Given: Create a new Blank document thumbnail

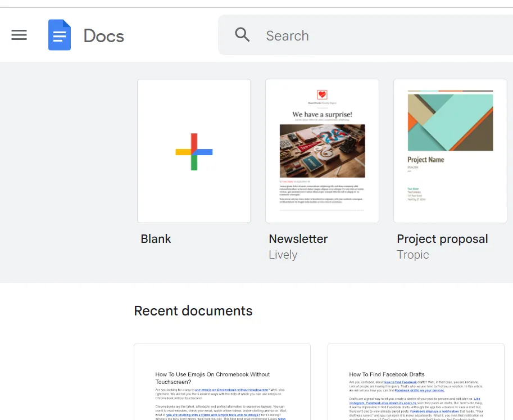Looking at the screenshot, I should (194, 151).
